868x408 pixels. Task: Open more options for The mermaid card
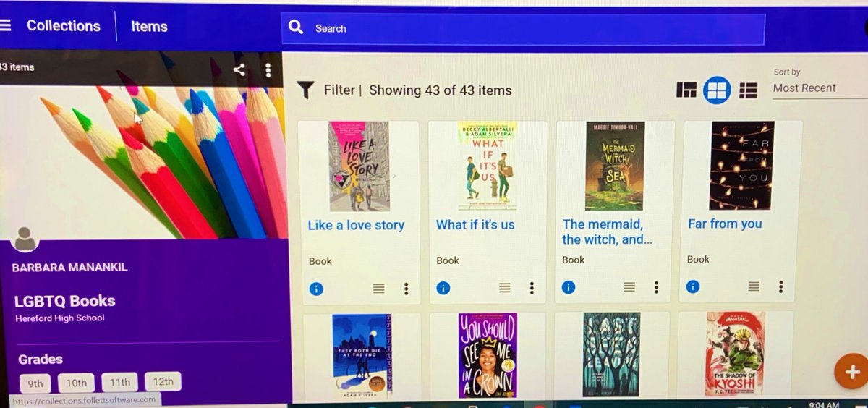[656, 287]
